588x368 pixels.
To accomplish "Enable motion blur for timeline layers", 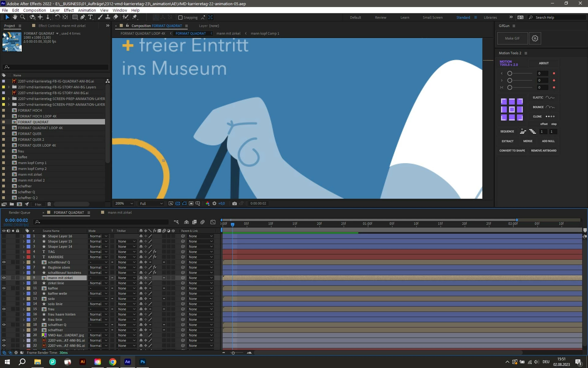I will (x=202, y=222).
